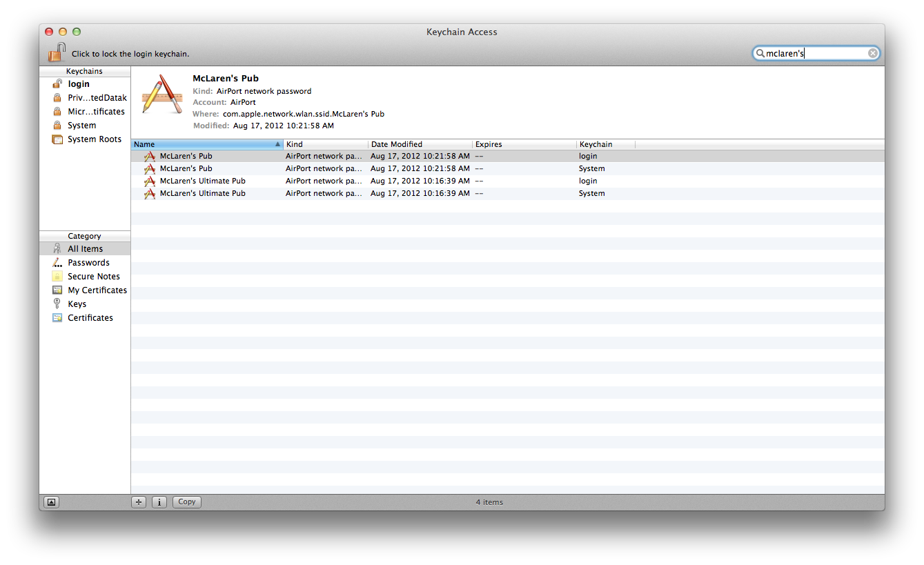Screen dimensions: 924x565
Task: Select the Priv...tedDatak keychain
Action: click(x=97, y=98)
